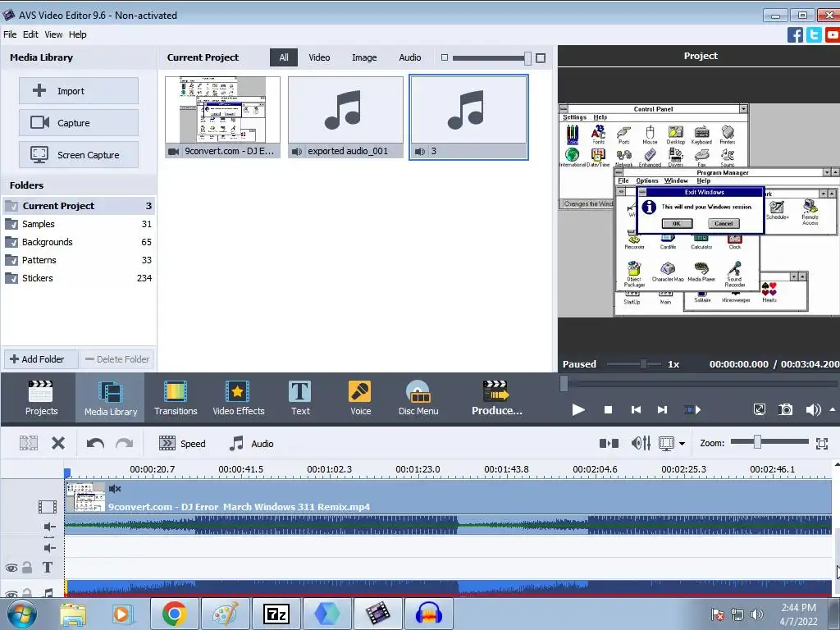Expand volume control arrow next to speaker
This screenshot has height=630, width=840.
pos(833,410)
